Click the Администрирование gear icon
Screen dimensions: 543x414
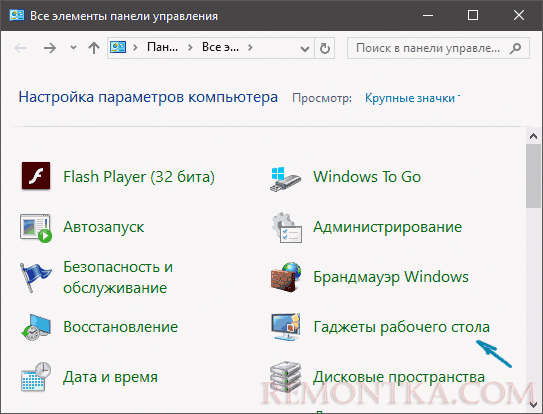coord(286,227)
